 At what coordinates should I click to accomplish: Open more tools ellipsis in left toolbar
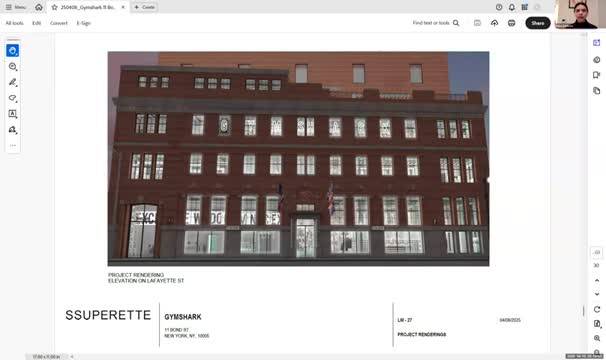click(12, 145)
